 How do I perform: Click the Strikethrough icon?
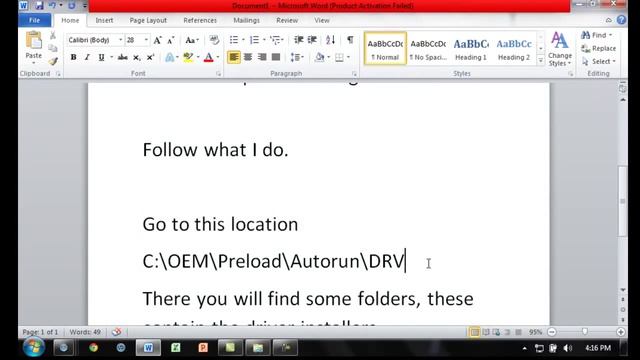coord(122,58)
